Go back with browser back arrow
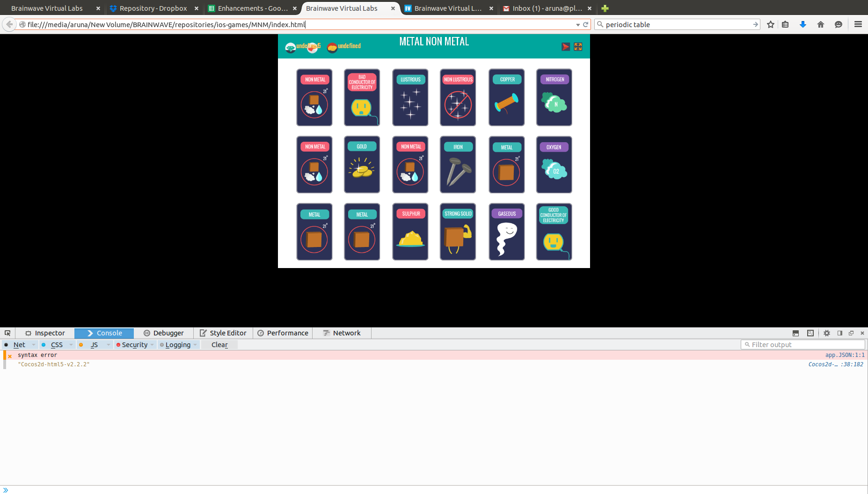This screenshot has width=868, height=494. coord(9,24)
